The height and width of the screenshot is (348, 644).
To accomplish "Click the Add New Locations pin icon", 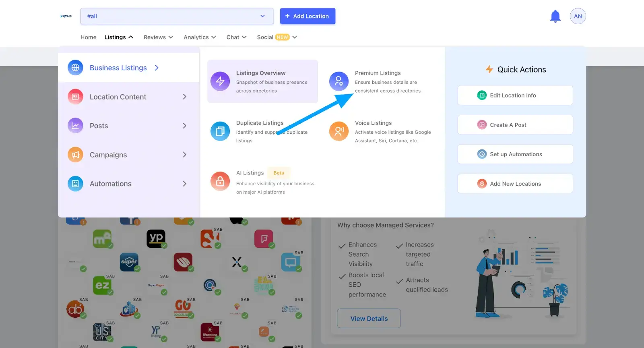I will (482, 184).
